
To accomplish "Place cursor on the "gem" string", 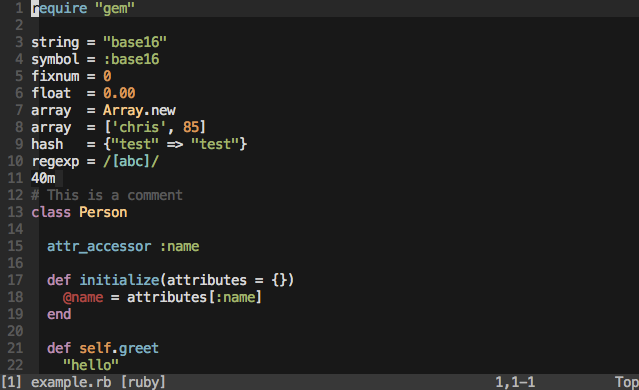I will pos(115,9).
